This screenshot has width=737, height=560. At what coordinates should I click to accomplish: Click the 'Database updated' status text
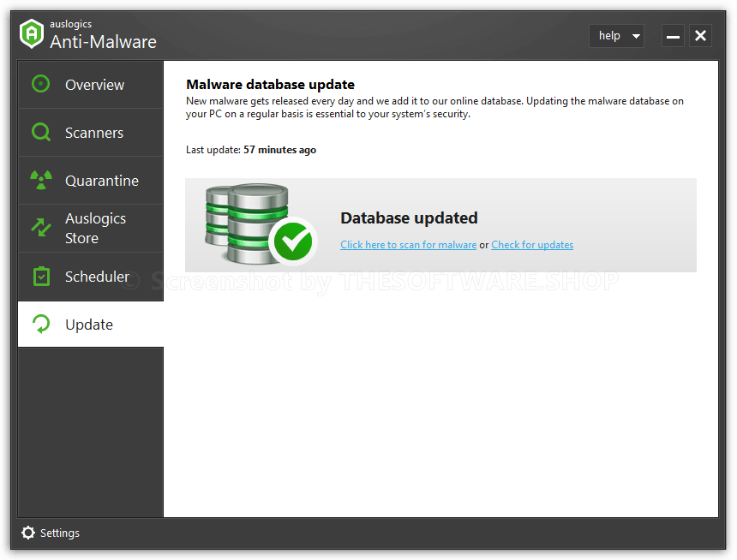pos(409,218)
